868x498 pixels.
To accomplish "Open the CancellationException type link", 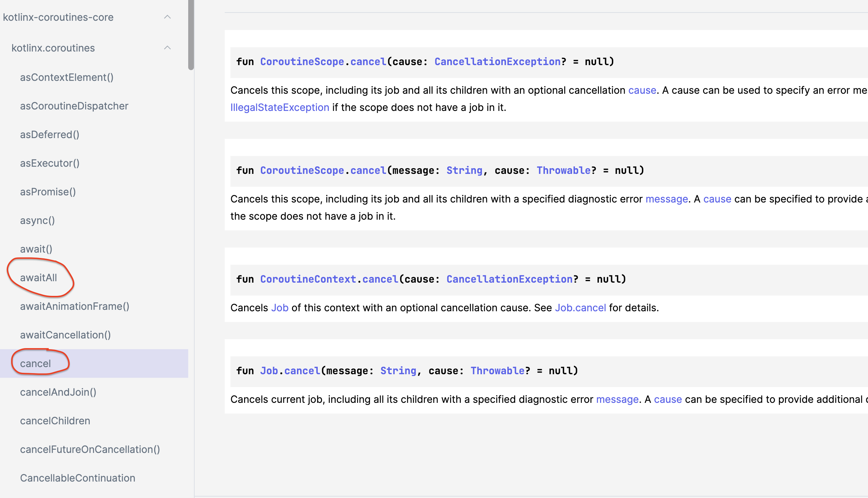I will 497,61.
